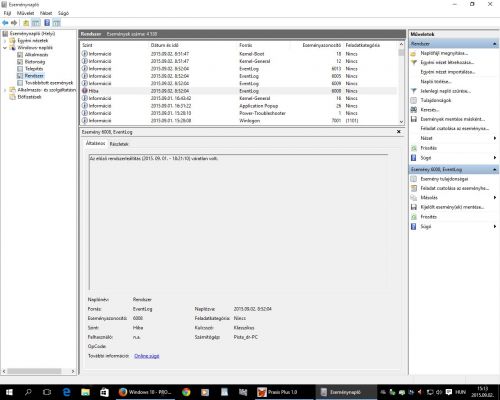Switch to the Részletek tab
The width and height of the screenshot is (500, 400).
tap(119, 144)
